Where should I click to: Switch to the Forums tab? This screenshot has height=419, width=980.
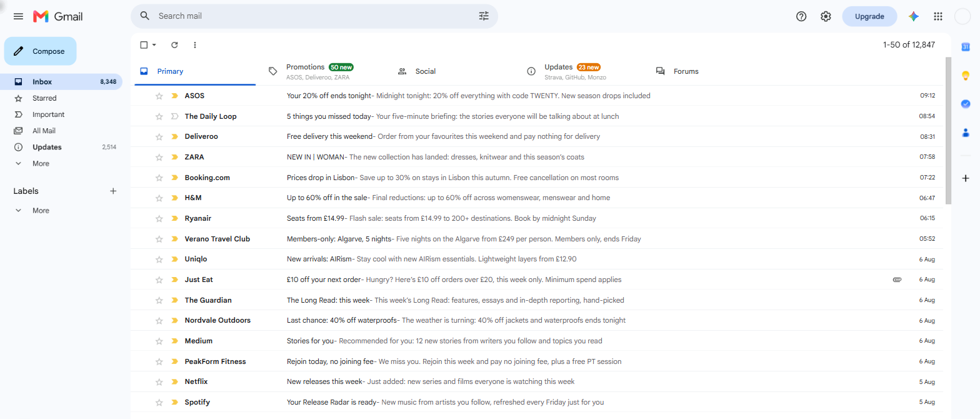pos(712,71)
